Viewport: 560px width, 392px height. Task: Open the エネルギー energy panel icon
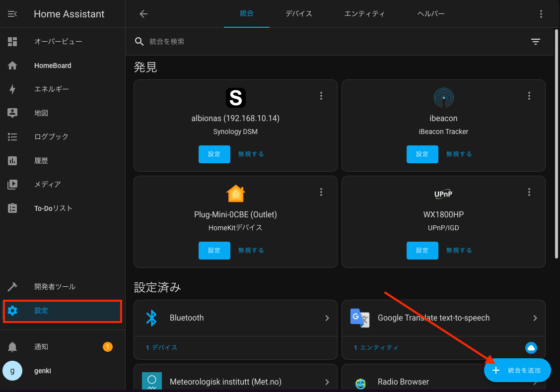tap(12, 89)
